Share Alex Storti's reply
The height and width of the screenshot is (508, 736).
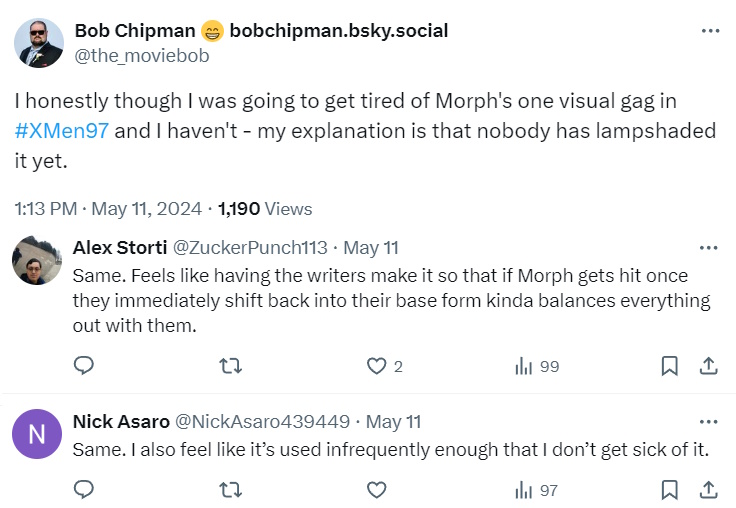coord(706,366)
